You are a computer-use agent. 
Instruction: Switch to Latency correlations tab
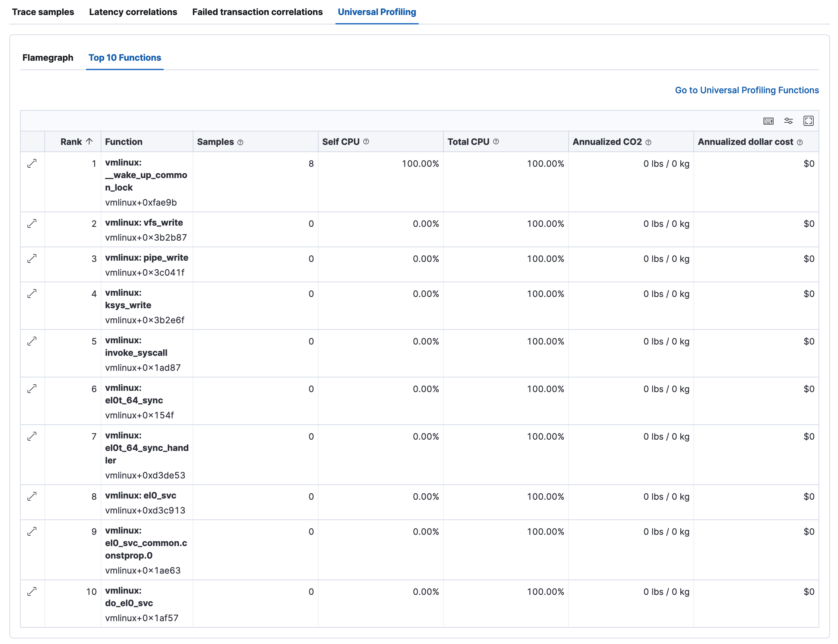pos(133,12)
